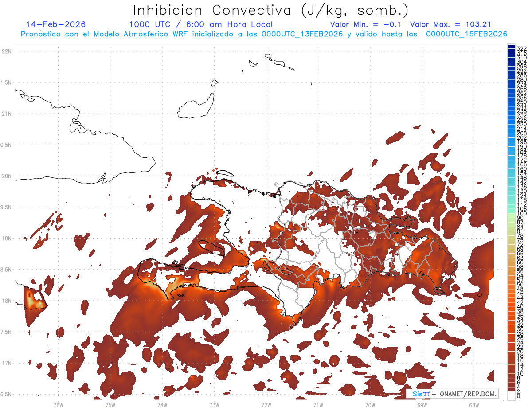Screen dimensions: 532x411
Task: Click the colorbar value "250"
Action: click(x=522, y=102)
